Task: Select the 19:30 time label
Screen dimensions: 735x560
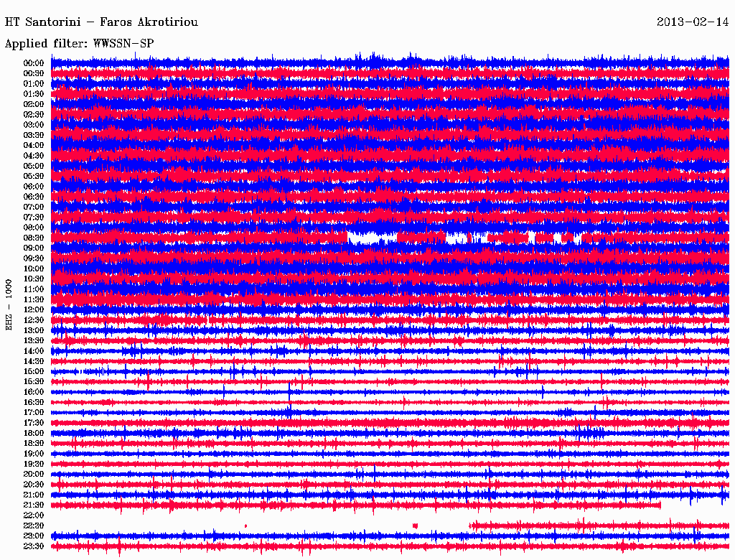Action: [34, 465]
